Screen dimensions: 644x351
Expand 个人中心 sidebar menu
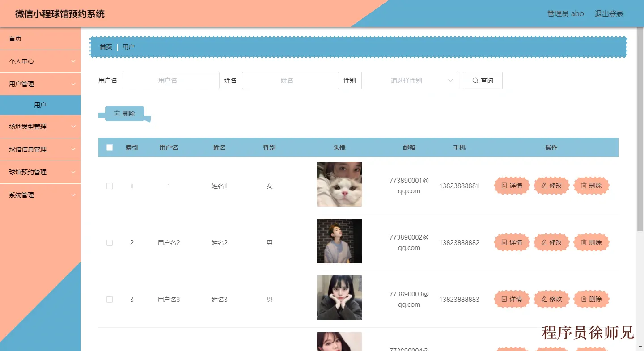(40, 61)
